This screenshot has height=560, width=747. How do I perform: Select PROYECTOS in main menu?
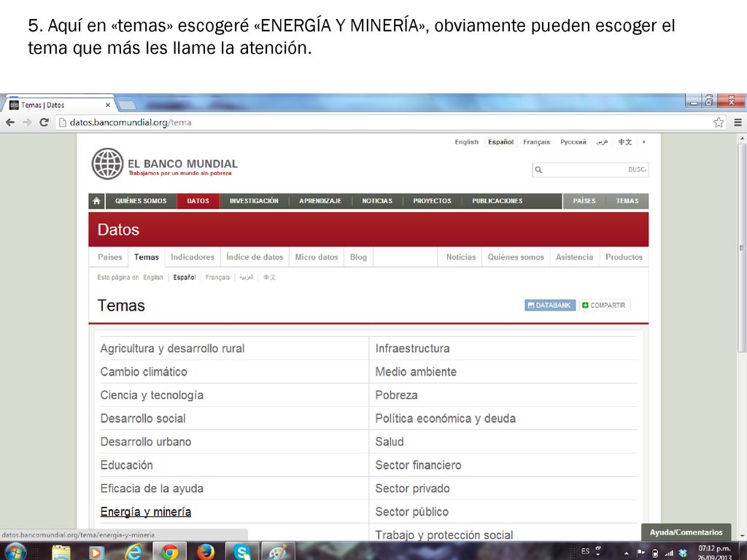[432, 201]
